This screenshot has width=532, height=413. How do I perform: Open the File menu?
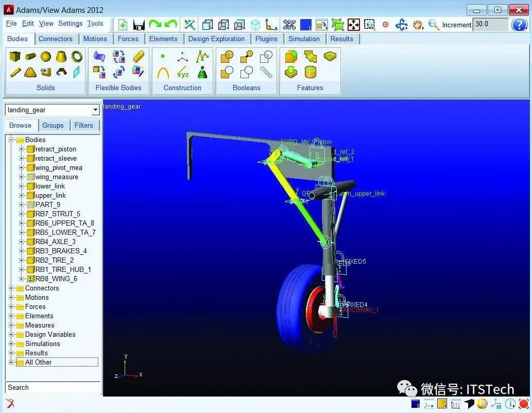(x=11, y=23)
